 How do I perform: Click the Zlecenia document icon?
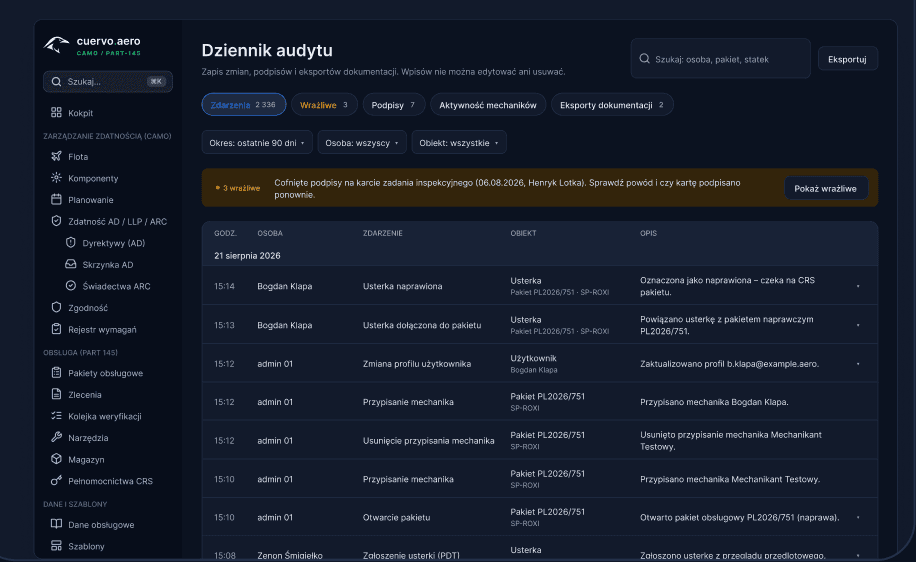point(56,394)
